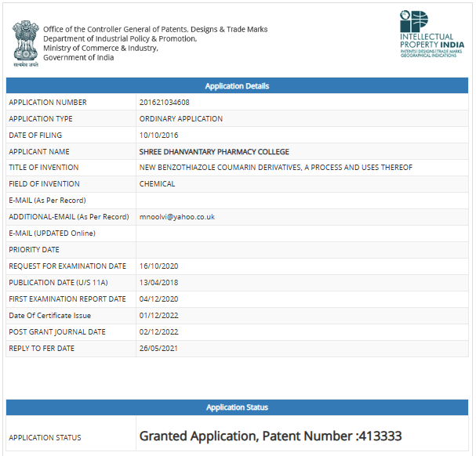The height and width of the screenshot is (456, 476).
Task: Click the Application Status section header
Action: [x=237, y=407]
